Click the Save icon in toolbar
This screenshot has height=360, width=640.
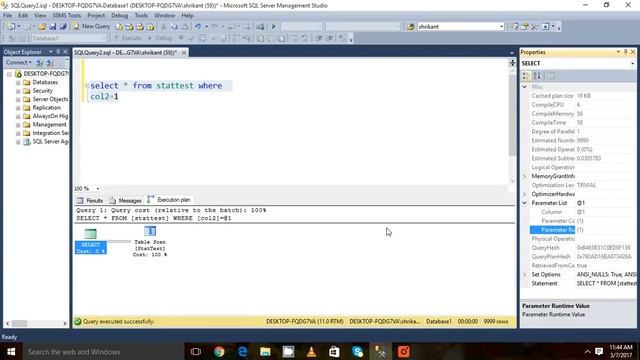[x=53, y=27]
